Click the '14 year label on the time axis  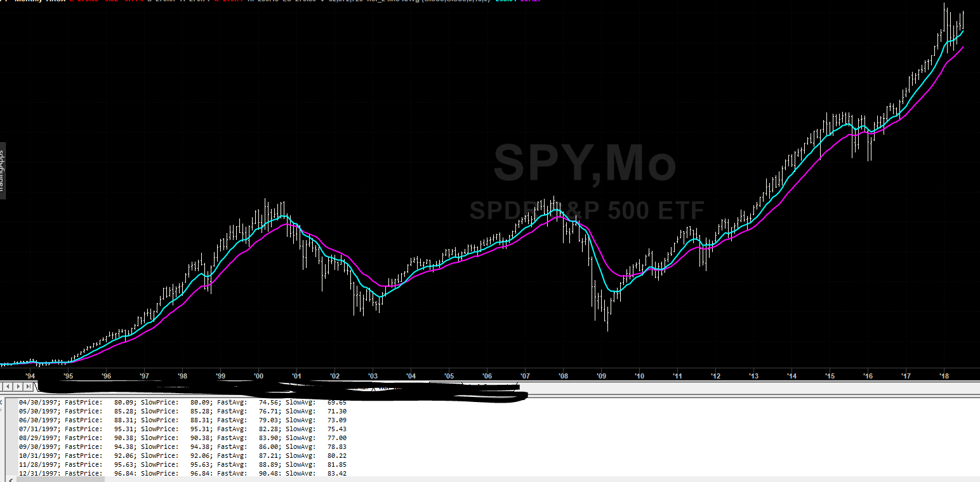[x=791, y=375]
